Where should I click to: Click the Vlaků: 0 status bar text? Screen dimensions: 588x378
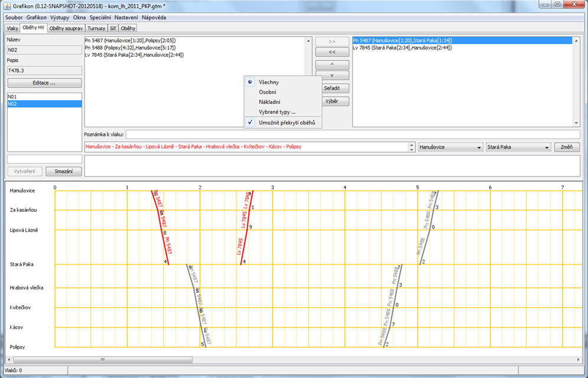[x=13, y=370]
